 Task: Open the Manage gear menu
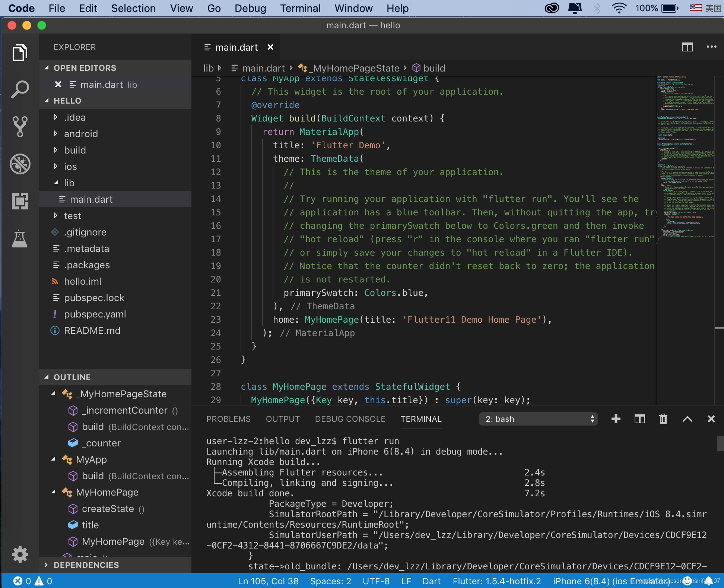point(20,554)
